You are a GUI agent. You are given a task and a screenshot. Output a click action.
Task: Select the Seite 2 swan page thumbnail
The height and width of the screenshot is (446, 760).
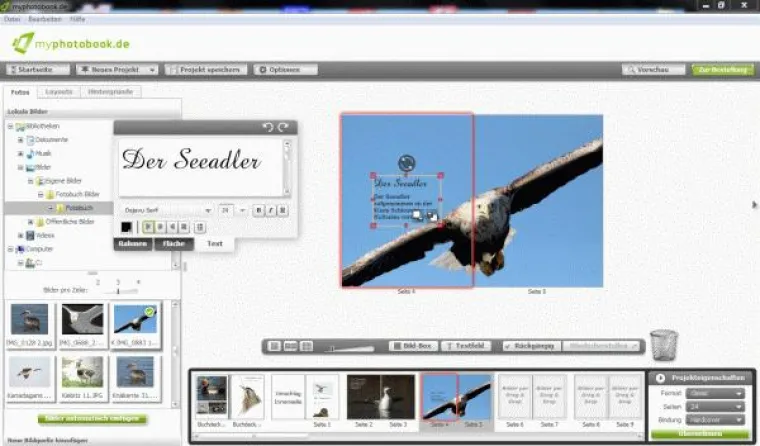363,398
